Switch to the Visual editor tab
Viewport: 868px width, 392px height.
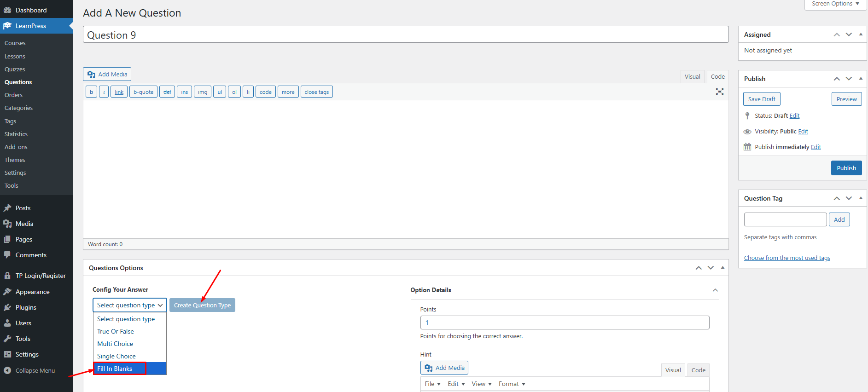tap(692, 77)
